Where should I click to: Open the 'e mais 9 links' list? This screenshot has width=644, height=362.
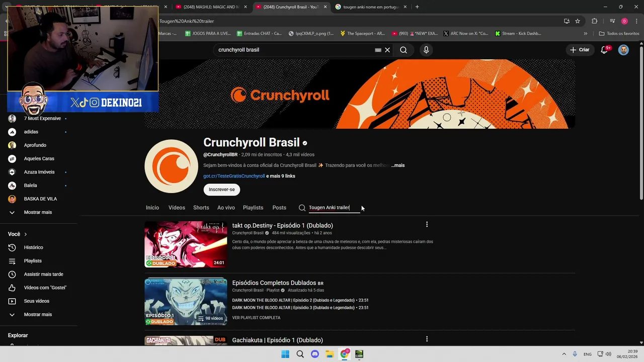[x=281, y=176]
